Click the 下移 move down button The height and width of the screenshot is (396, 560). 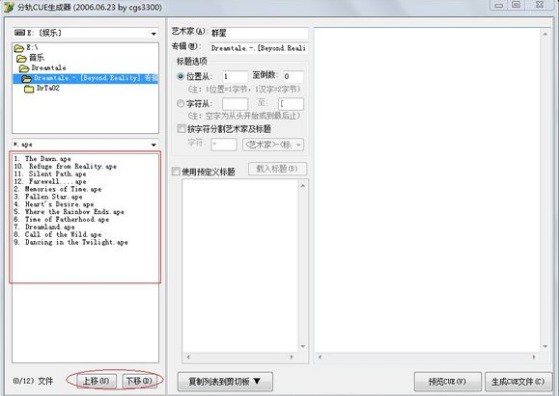point(140,381)
